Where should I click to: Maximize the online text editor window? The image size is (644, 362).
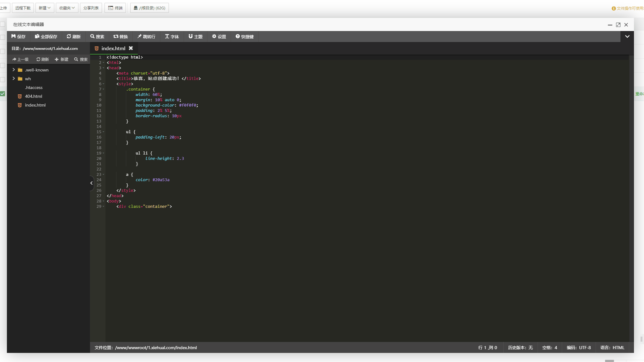coord(618,25)
